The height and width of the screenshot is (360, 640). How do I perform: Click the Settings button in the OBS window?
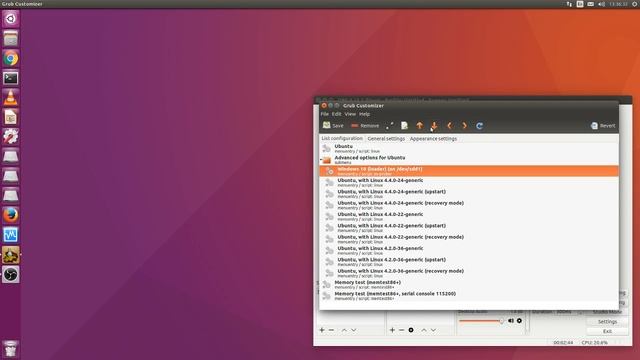pos(607,322)
